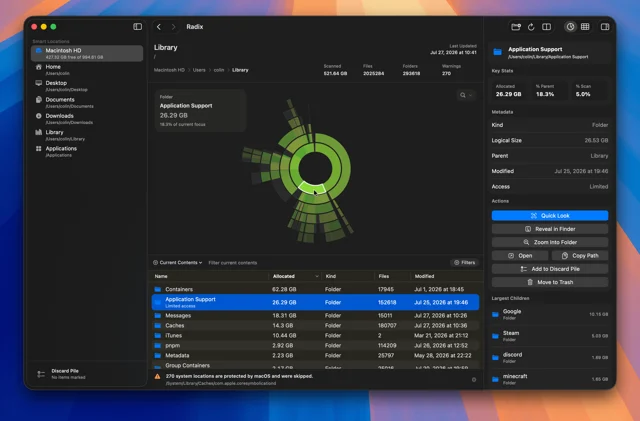Click the Discard Pile list icon
The height and width of the screenshot is (421, 640).
(41, 374)
